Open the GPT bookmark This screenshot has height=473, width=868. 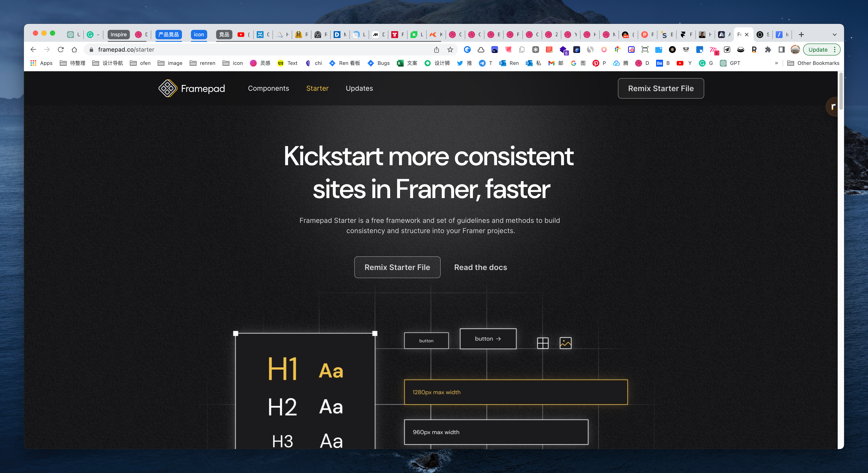(x=730, y=63)
